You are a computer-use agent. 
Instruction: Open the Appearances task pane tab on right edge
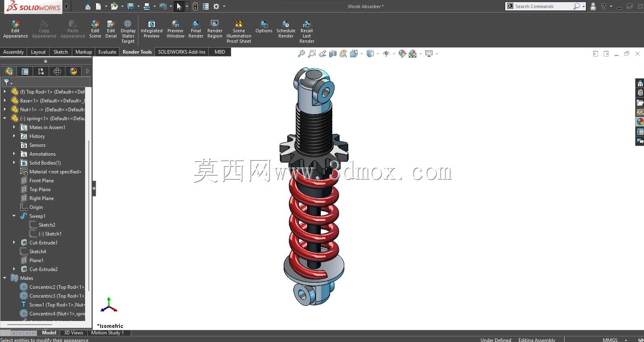click(x=640, y=122)
